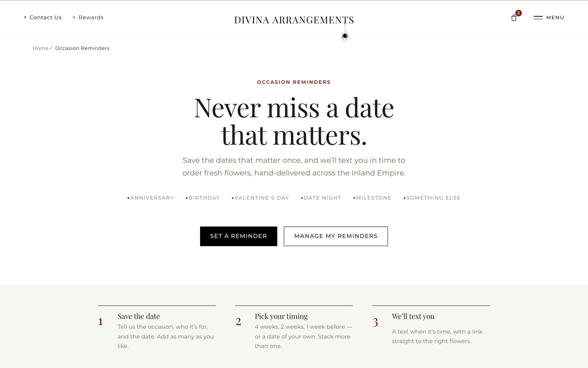
Task: Click the Divina Arrangements logo
Action: [294, 20]
